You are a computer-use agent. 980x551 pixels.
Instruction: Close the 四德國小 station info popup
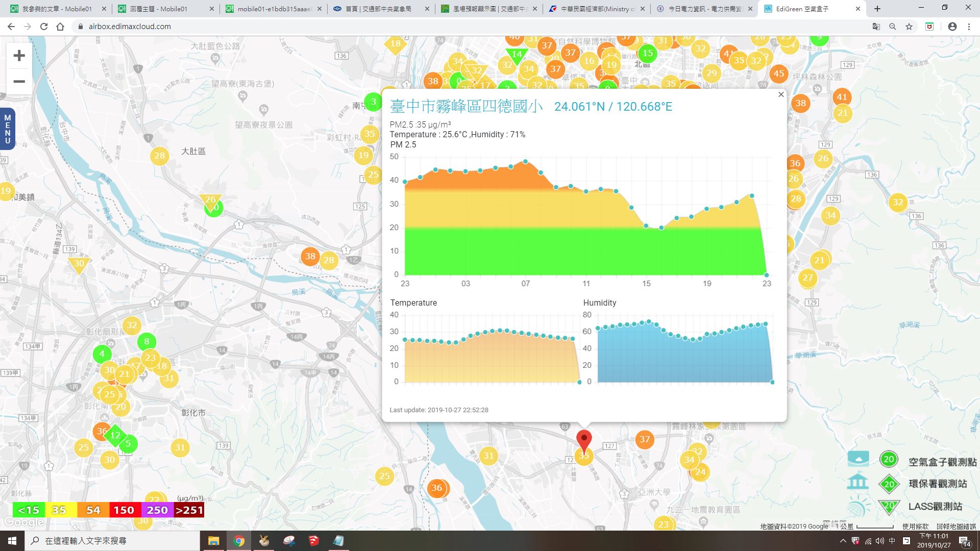pos(780,94)
